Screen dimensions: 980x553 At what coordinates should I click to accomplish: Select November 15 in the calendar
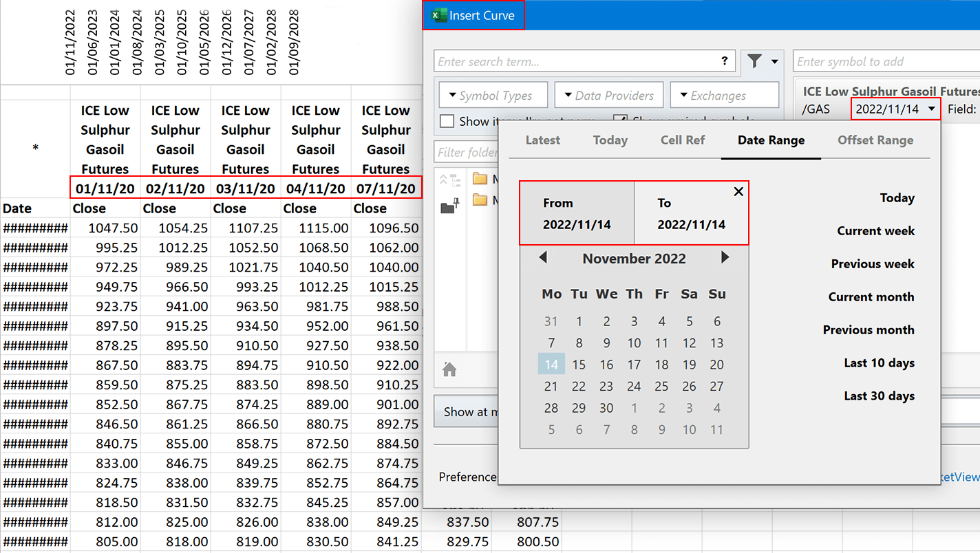(x=579, y=365)
